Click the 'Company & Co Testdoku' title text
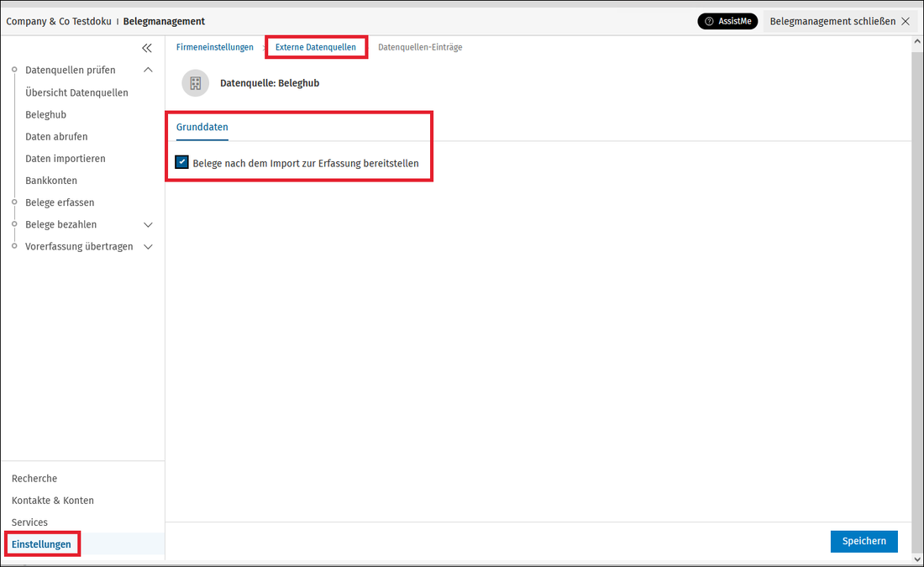The width and height of the screenshot is (924, 567). pos(59,21)
